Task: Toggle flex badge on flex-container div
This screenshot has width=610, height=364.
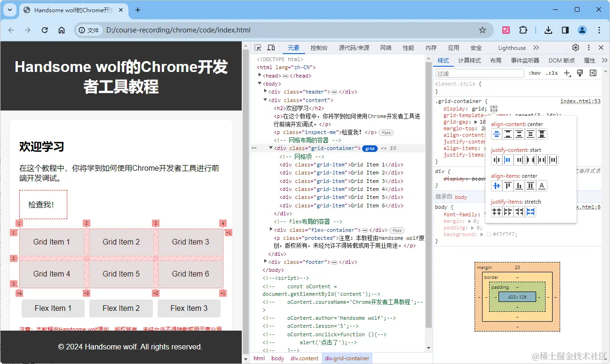Action: [397, 230]
